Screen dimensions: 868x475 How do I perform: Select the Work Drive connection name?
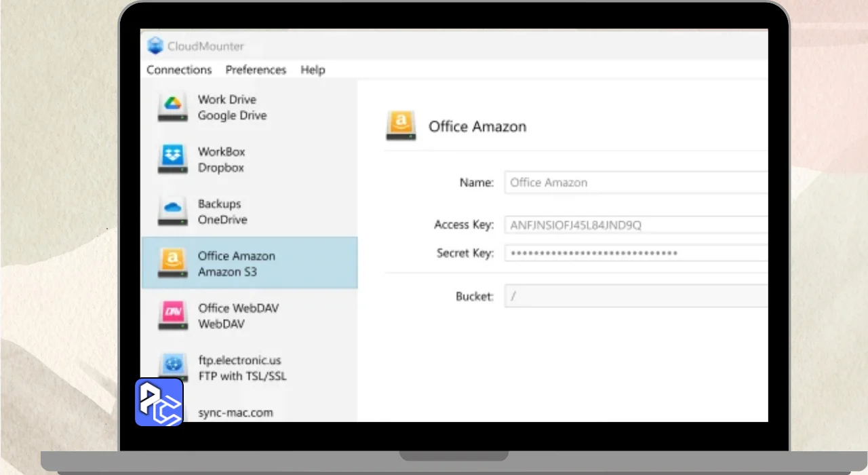point(226,99)
